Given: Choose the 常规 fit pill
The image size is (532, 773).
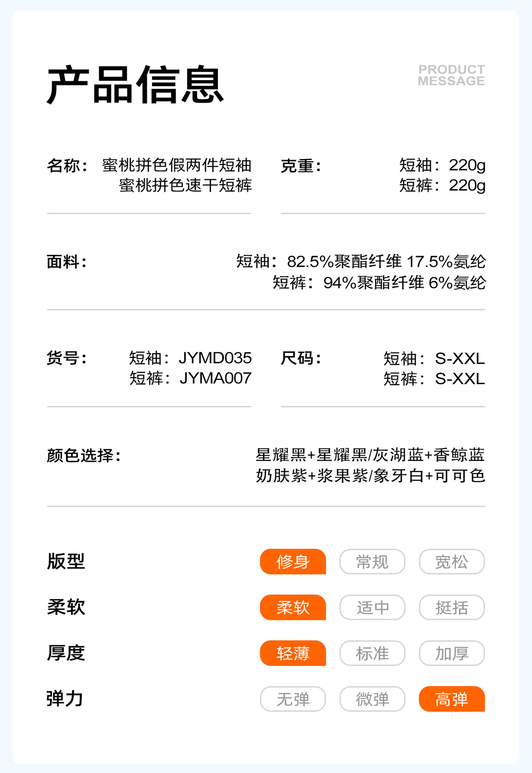Looking at the screenshot, I should [372, 562].
